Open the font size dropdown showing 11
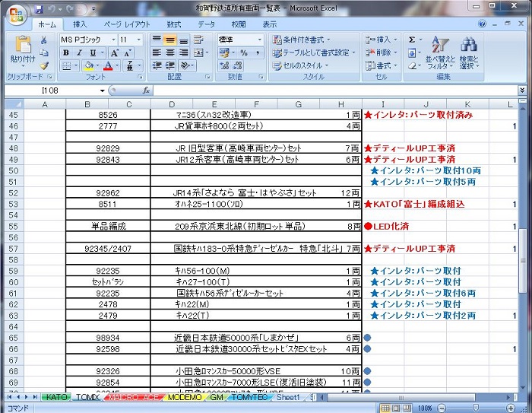Viewport: 532px width, 413px height. tap(138, 40)
